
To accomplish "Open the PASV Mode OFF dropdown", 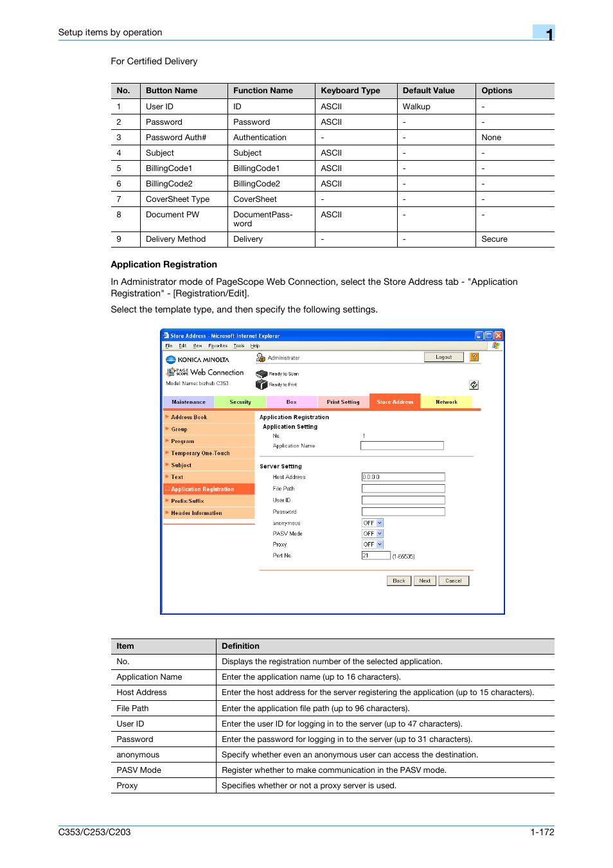I will tap(373, 534).
